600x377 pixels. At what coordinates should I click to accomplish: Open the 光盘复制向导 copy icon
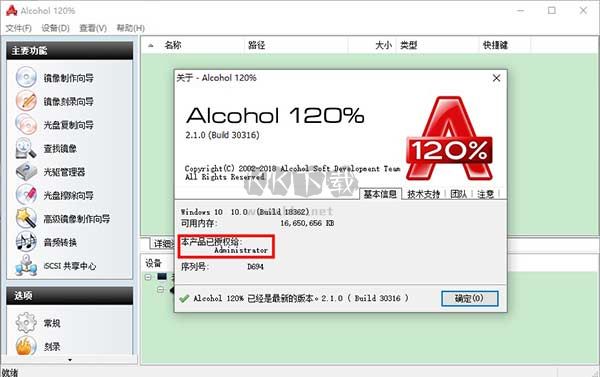click(x=26, y=124)
